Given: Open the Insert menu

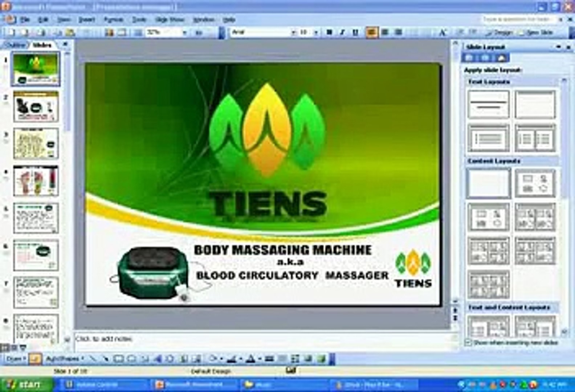Looking at the screenshot, I should click(x=87, y=19).
